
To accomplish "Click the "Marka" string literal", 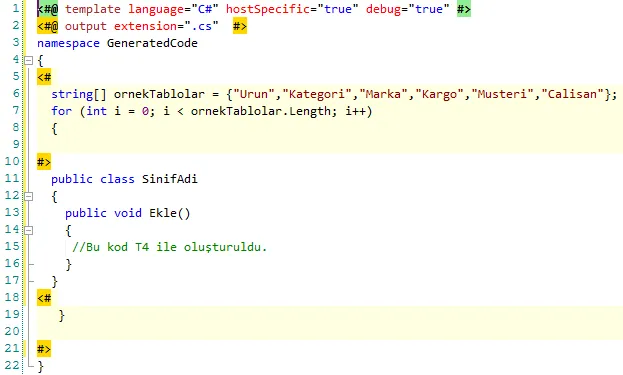I will pos(383,94).
